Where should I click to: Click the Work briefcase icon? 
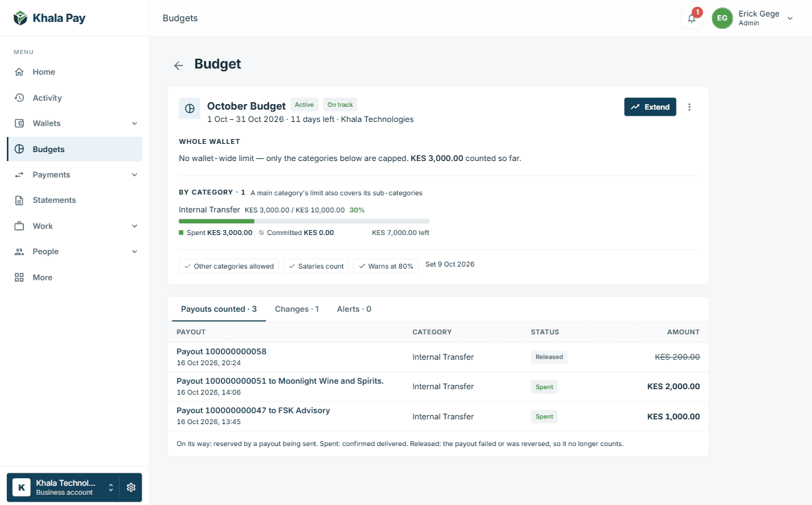click(19, 226)
